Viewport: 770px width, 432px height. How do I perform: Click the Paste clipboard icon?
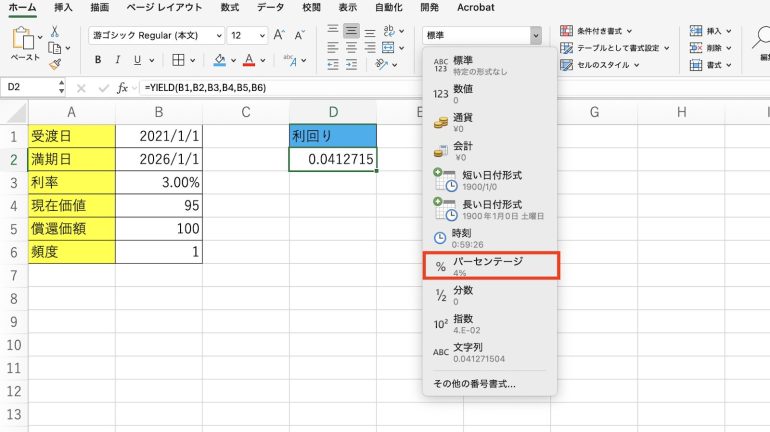tap(22, 38)
